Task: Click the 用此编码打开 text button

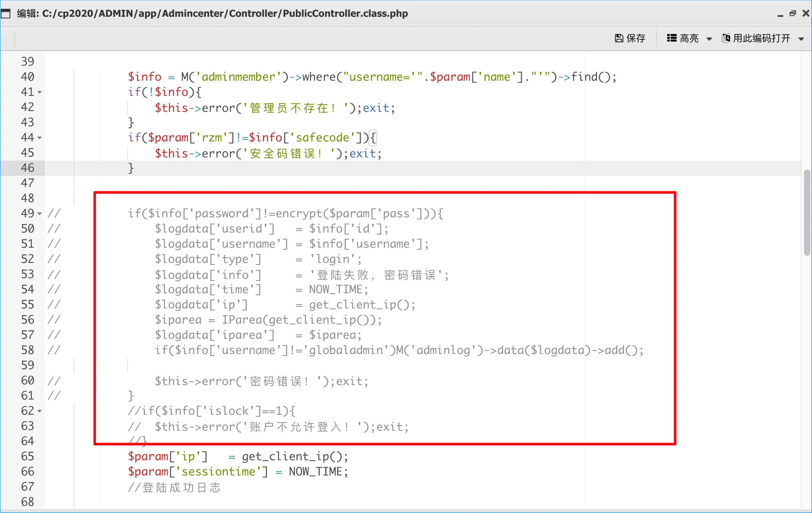Action: (761, 38)
